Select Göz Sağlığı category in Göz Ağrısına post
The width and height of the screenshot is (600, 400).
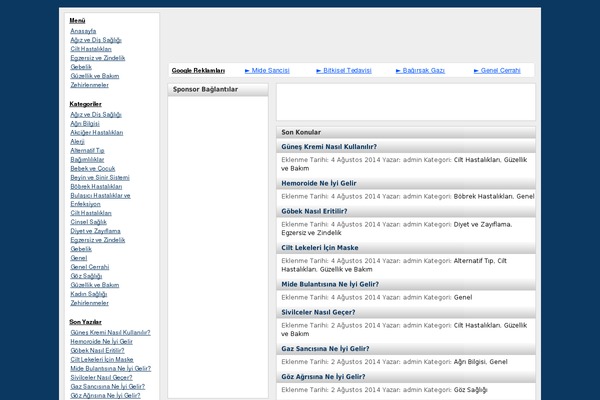point(471,390)
